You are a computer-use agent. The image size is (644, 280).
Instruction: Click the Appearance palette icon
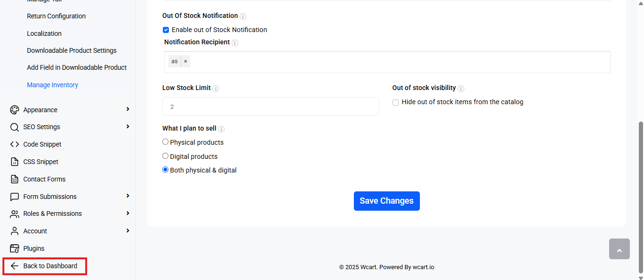click(15, 110)
